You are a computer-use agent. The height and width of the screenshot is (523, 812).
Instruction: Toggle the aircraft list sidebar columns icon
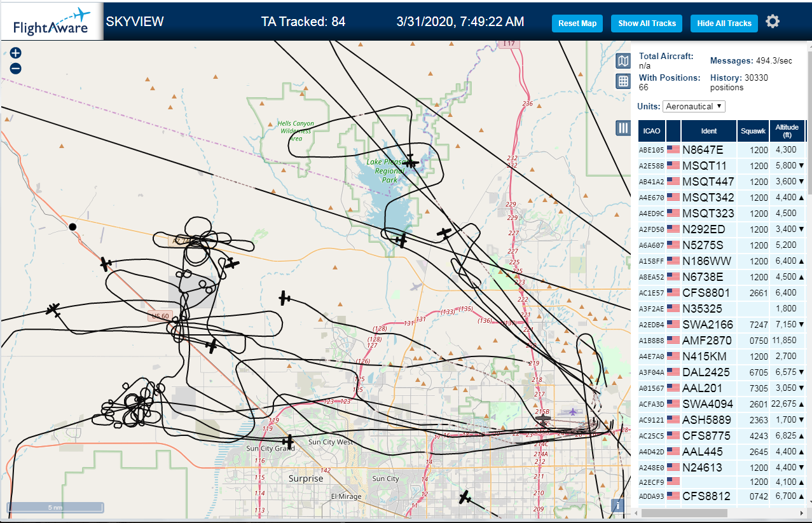(624, 128)
